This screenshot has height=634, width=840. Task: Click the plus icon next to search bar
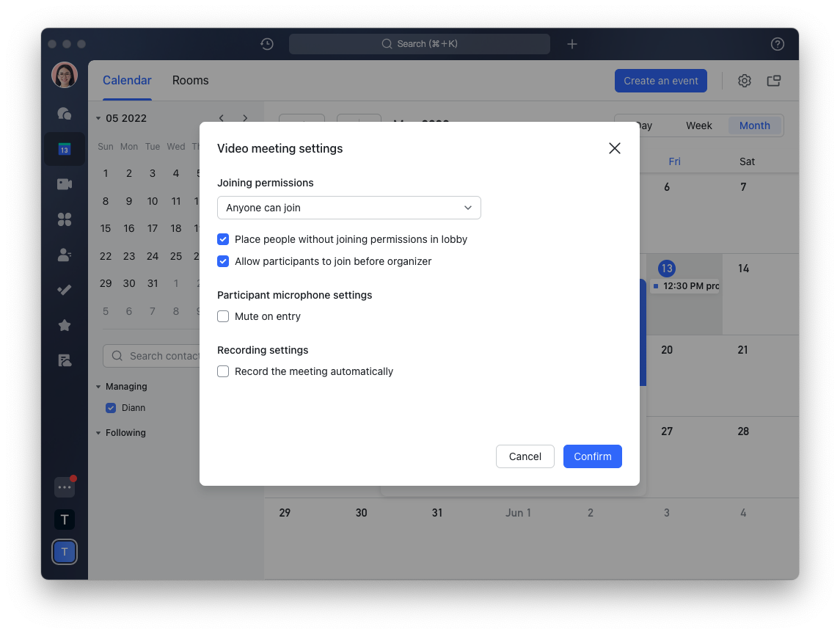[572, 44]
